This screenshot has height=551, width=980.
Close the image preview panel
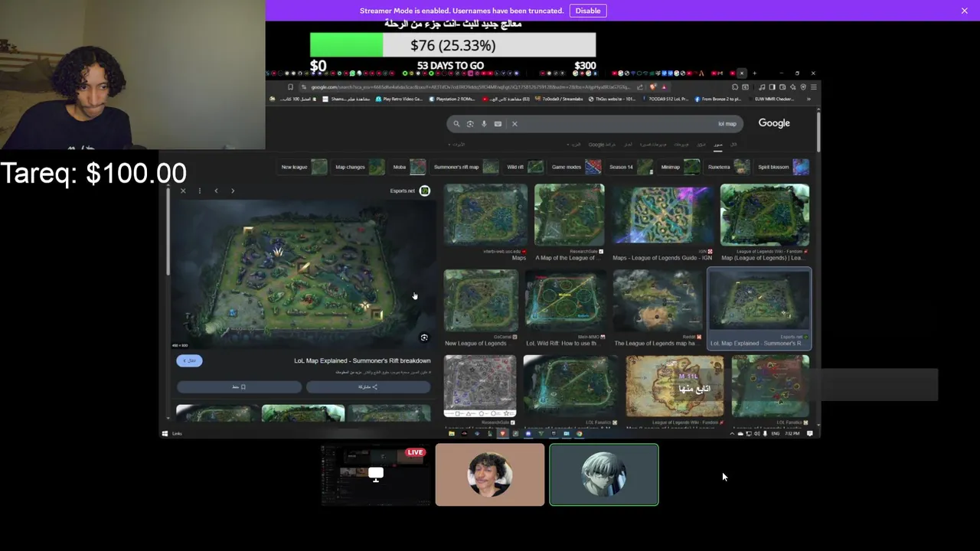(183, 191)
